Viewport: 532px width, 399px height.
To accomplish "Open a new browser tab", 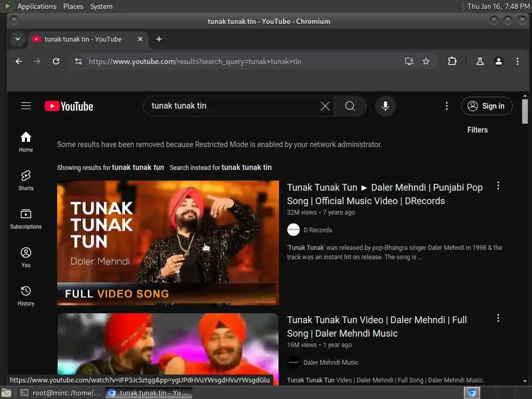I will (x=159, y=39).
